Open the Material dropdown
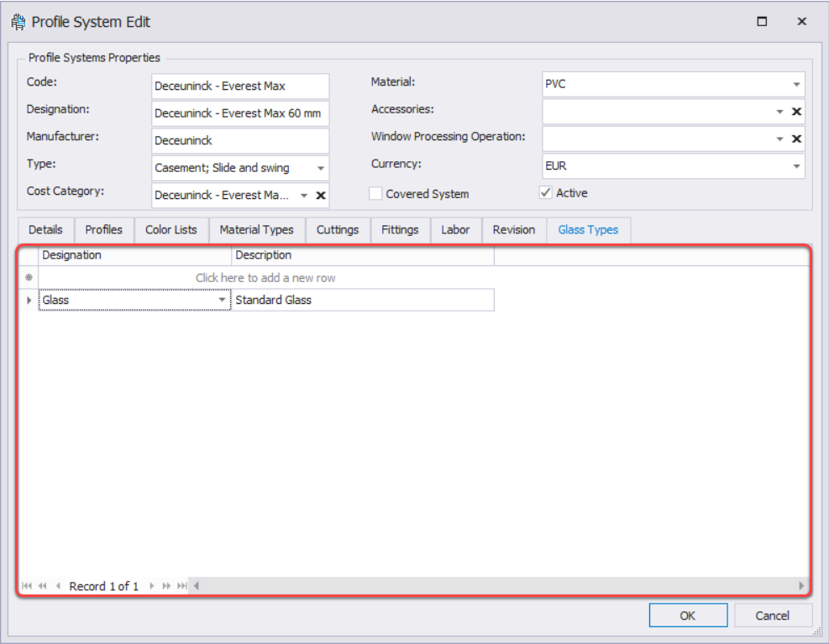Viewport: 829px width, 644px height. click(795, 85)
